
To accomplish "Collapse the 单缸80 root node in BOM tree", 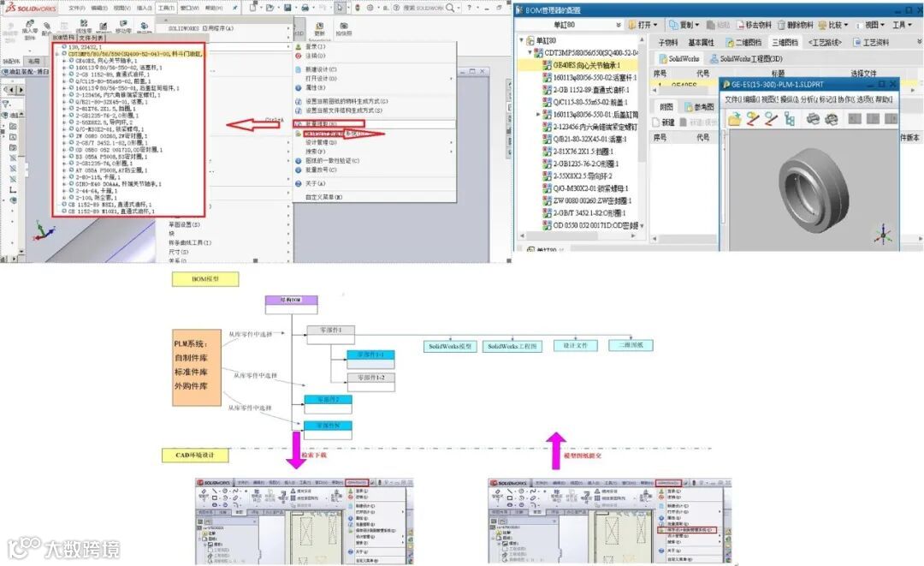I will click(522, 40).
